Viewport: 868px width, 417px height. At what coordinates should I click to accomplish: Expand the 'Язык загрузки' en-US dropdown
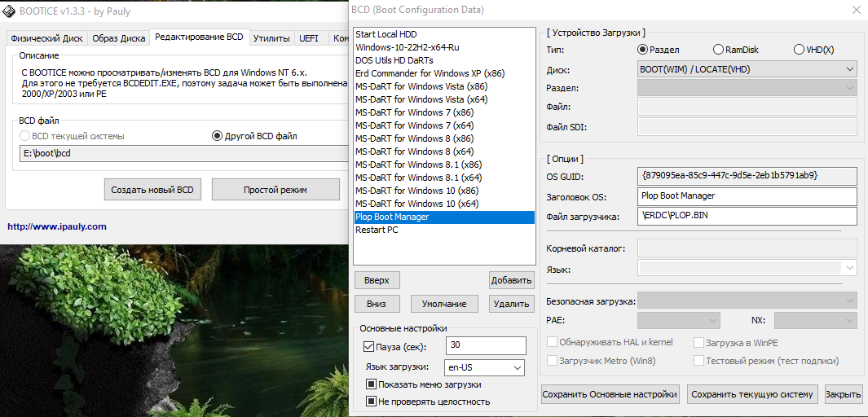click(x=484, y=367)
